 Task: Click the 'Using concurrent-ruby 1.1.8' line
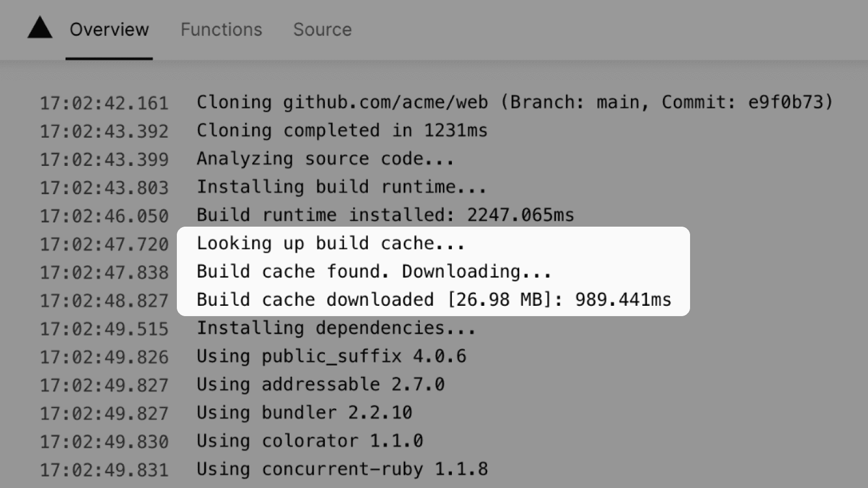pyautogui.click(x=342, y=469)
